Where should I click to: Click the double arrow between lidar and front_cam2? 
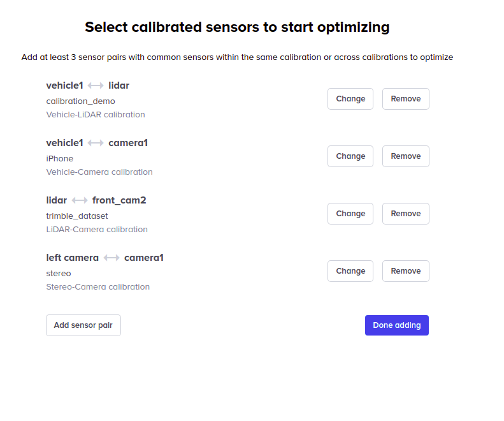80,200
